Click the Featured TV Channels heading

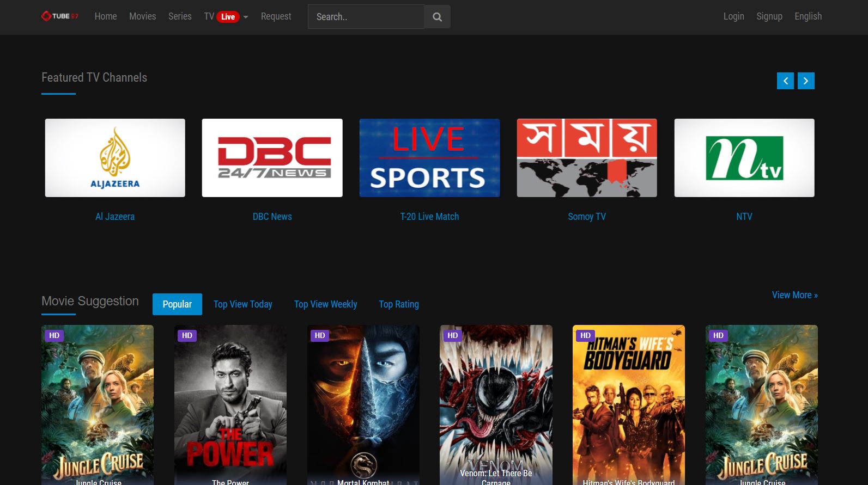94,77
